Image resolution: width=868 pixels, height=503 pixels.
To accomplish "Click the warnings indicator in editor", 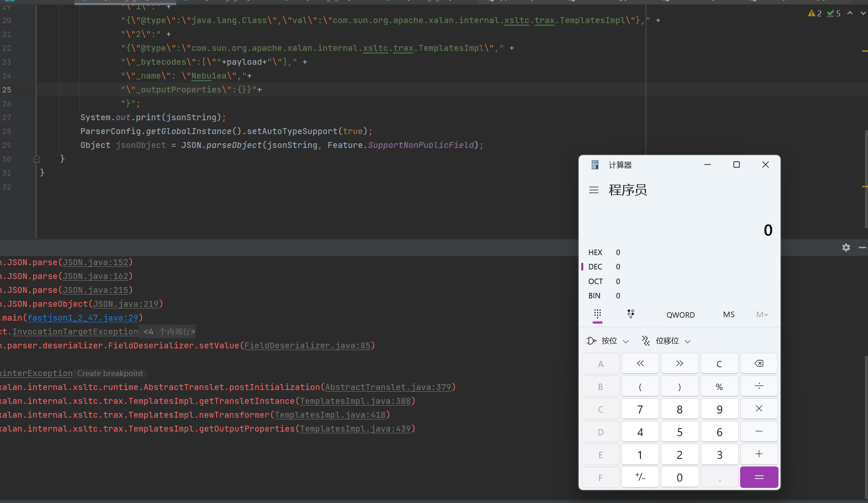I will coord(815,13).
